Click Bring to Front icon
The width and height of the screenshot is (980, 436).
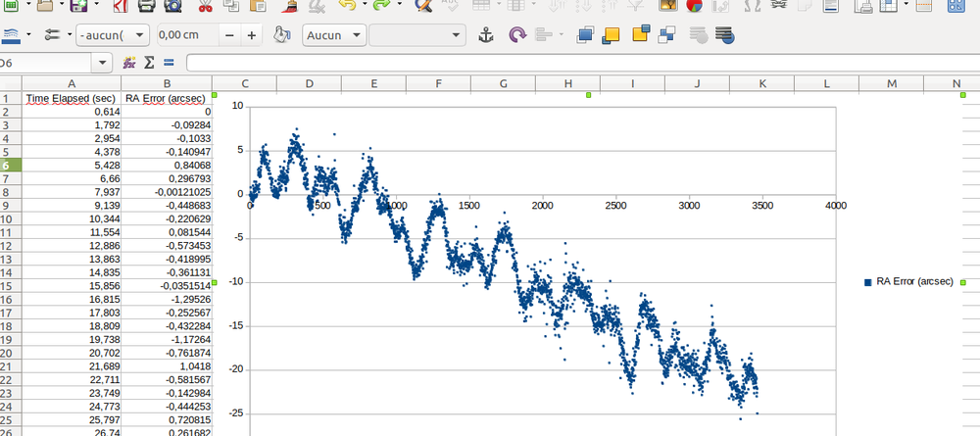pos(584,35)
